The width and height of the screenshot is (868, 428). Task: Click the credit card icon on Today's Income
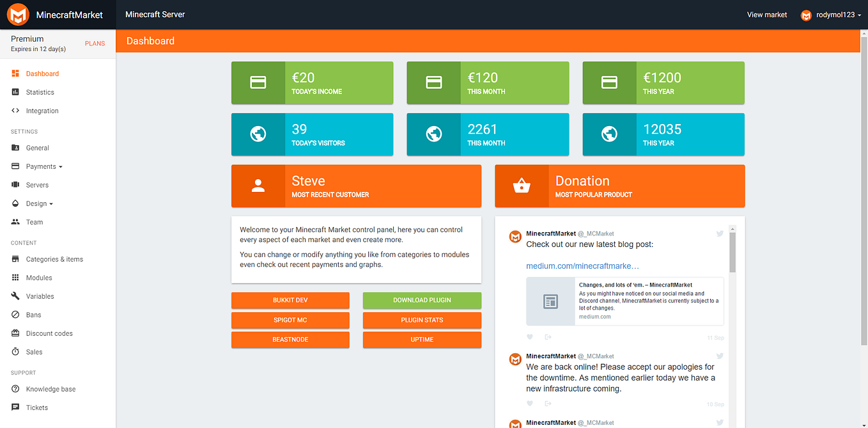click(258, 83)
